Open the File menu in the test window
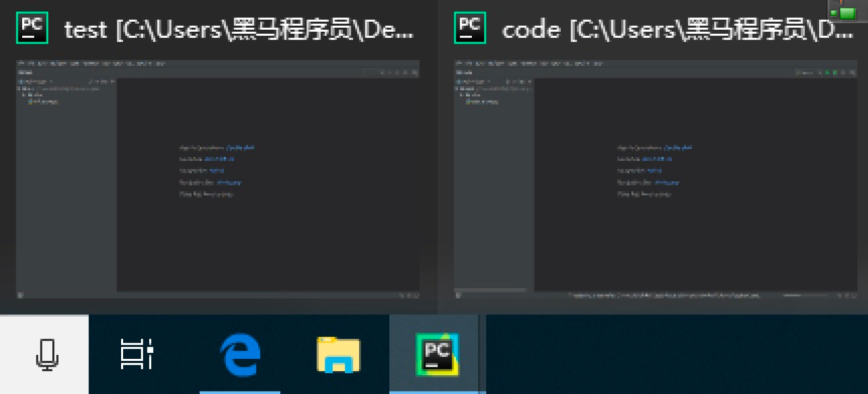This screenshot has height=394, width=868. pos(21,64)
